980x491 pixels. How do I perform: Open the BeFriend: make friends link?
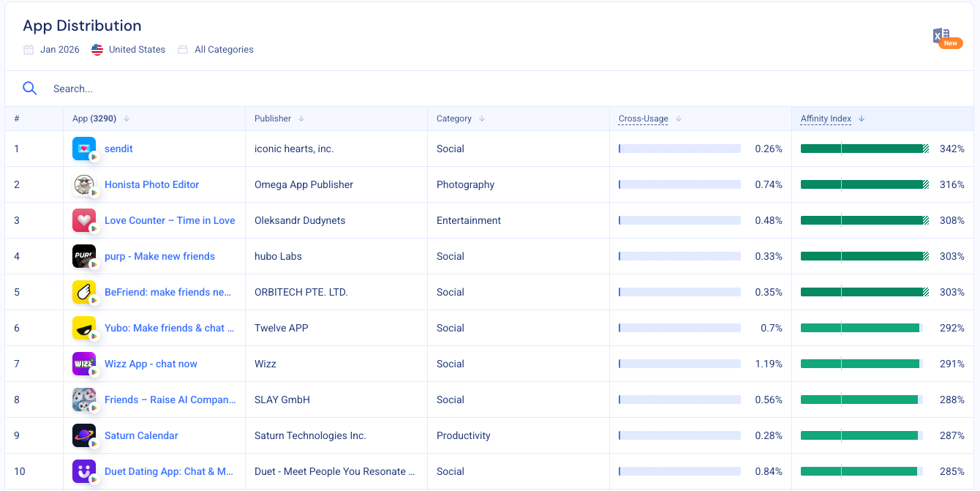click(167, 292)
